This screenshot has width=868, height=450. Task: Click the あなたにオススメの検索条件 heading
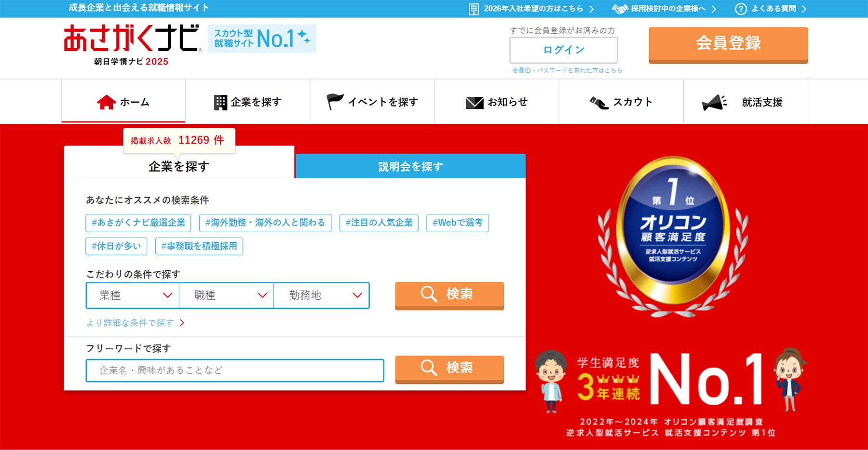[148, 200]
